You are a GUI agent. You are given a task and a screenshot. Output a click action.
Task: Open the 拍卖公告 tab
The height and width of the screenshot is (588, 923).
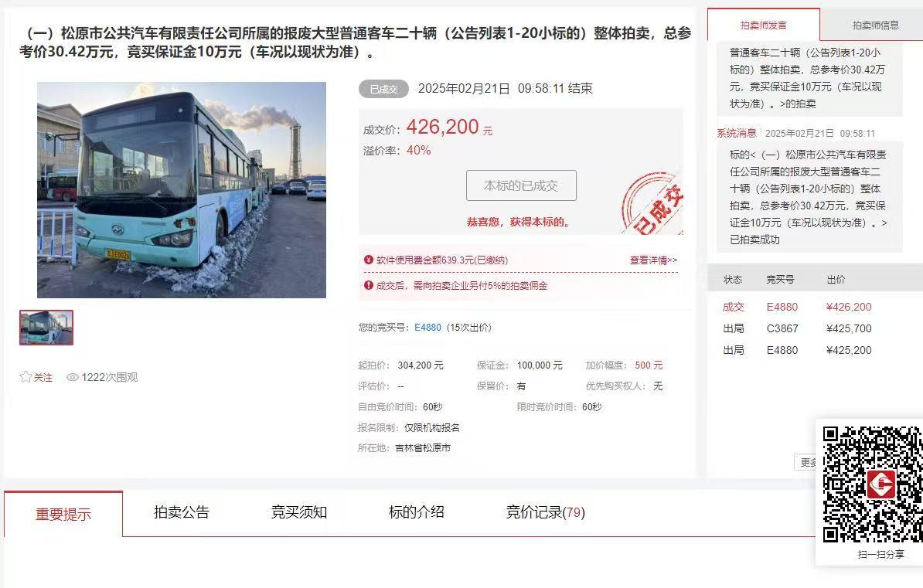[x=182, y=512]
